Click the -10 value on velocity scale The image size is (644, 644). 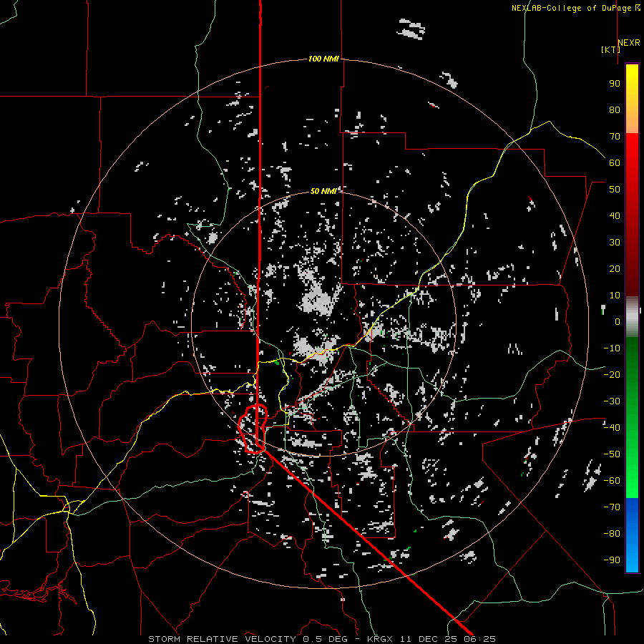pyautogui.click(x=612, y=348)
